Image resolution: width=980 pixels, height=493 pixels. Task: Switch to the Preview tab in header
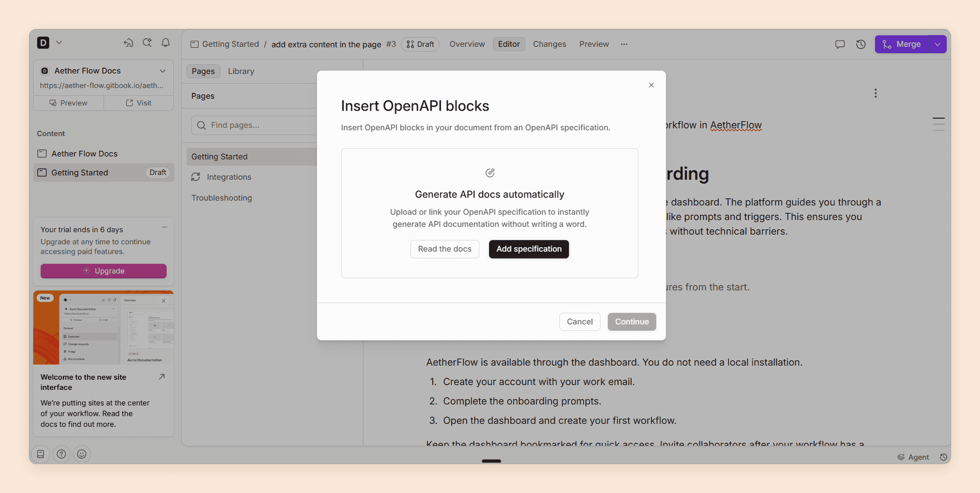[594, 44]
